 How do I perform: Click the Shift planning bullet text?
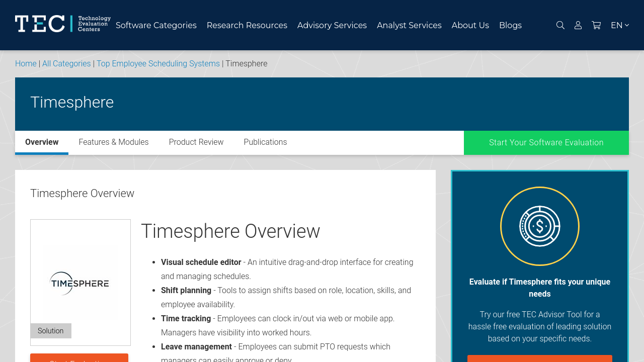point(286,297)
